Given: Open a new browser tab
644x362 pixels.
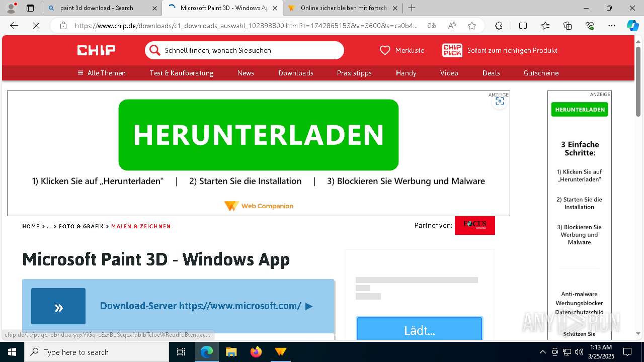Looking at the screenshot, I should click(412, 8).
